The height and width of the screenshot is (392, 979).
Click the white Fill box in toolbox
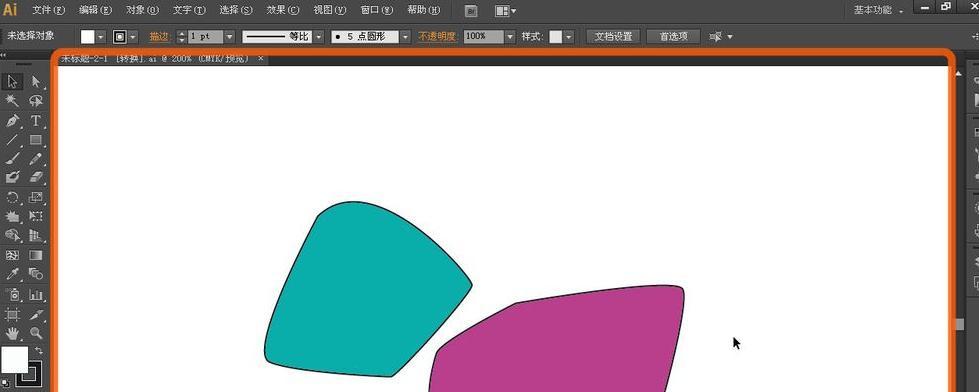[x=14, y=360]
